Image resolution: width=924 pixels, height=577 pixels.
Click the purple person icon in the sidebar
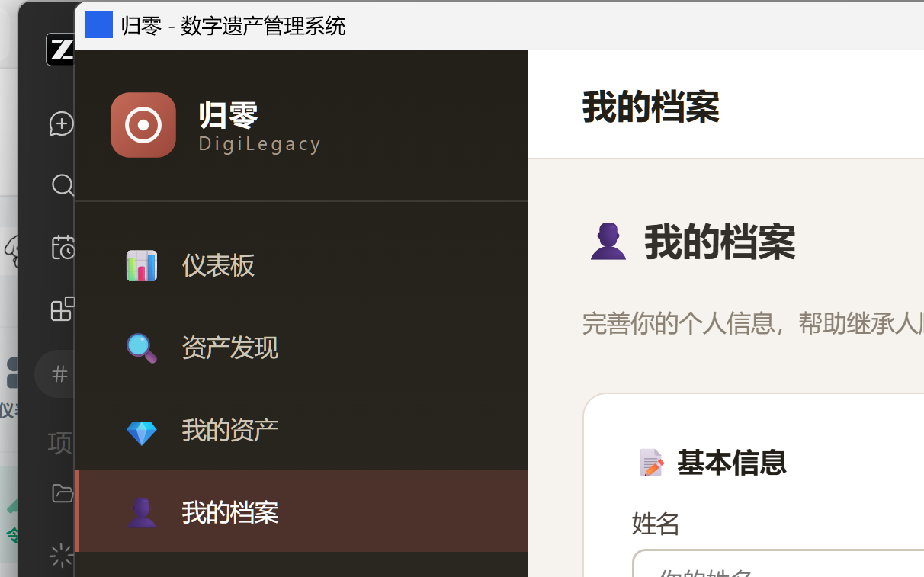click(142, 512)
